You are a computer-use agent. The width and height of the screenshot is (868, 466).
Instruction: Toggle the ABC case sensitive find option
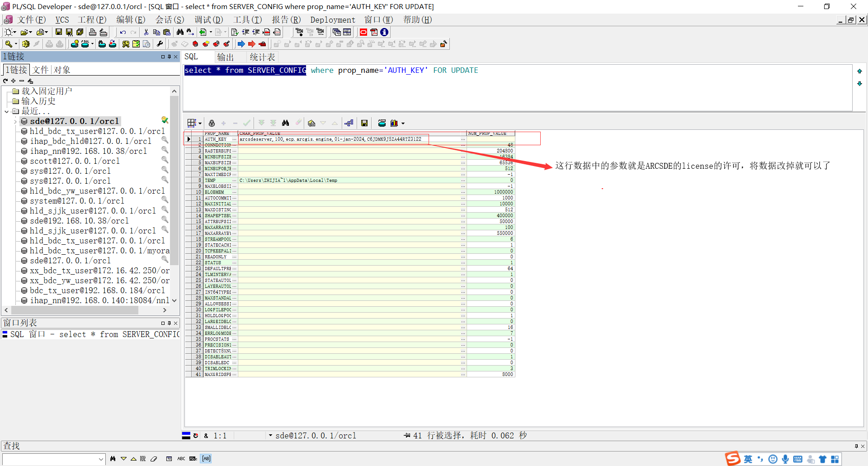click(x=181, y=459)
